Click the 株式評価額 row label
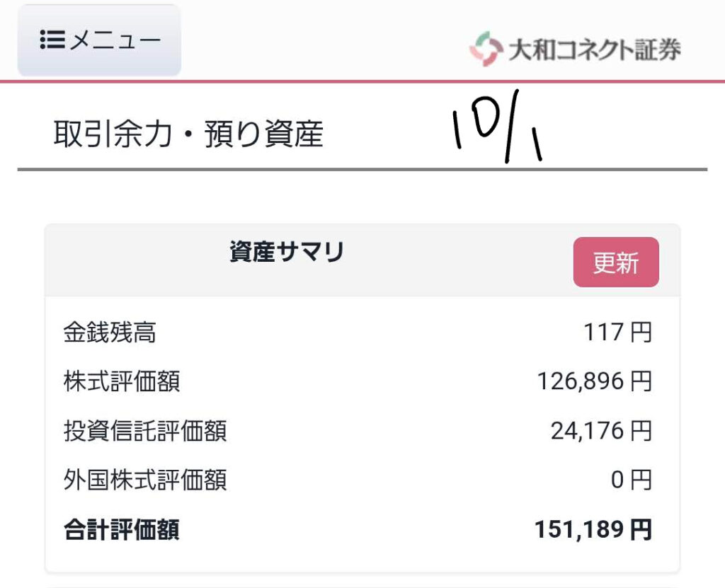Viewport: 725px width, 588px height. click(122, 382)
